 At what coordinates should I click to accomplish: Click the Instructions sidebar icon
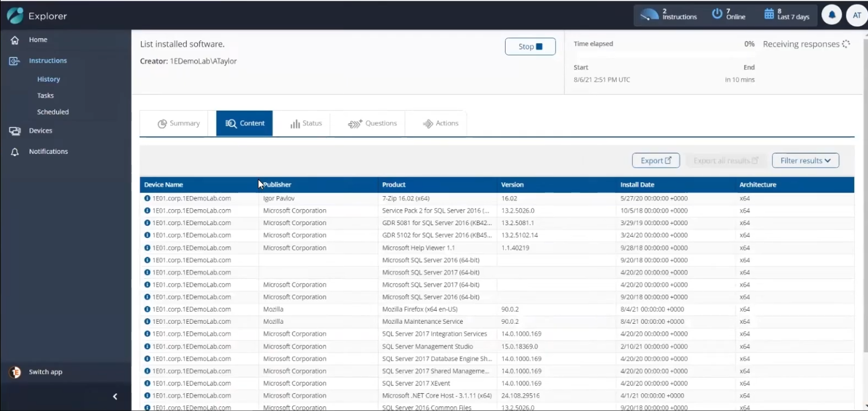tap(15, 61)
